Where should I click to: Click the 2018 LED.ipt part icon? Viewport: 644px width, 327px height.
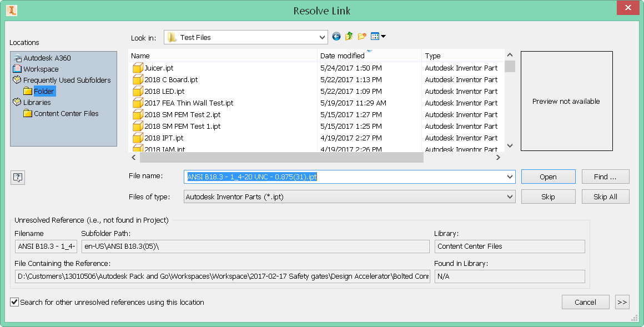point(138,91)
